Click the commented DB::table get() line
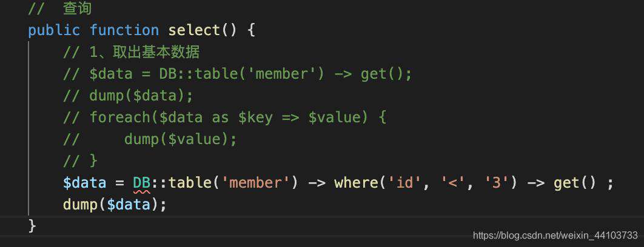 tap(237, 74)
